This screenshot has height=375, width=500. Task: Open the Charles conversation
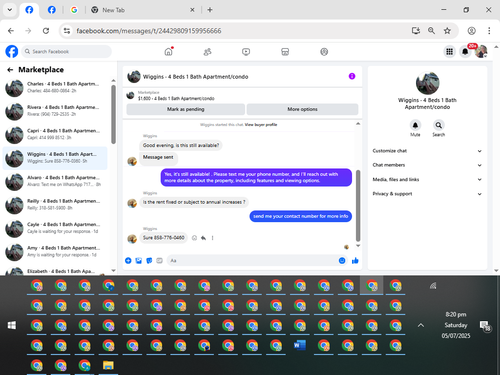[x=55, y=87]
